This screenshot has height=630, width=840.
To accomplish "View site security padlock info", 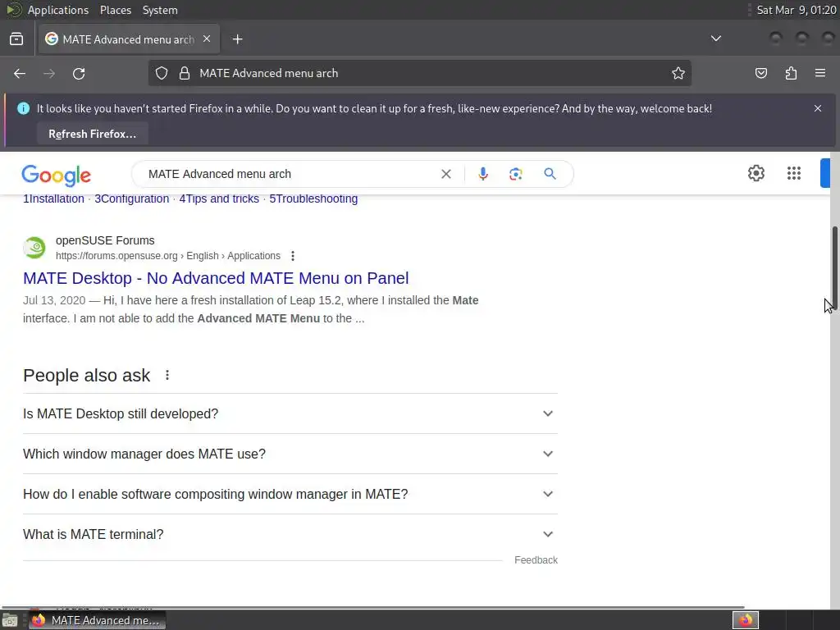I will tap(185, 73).
